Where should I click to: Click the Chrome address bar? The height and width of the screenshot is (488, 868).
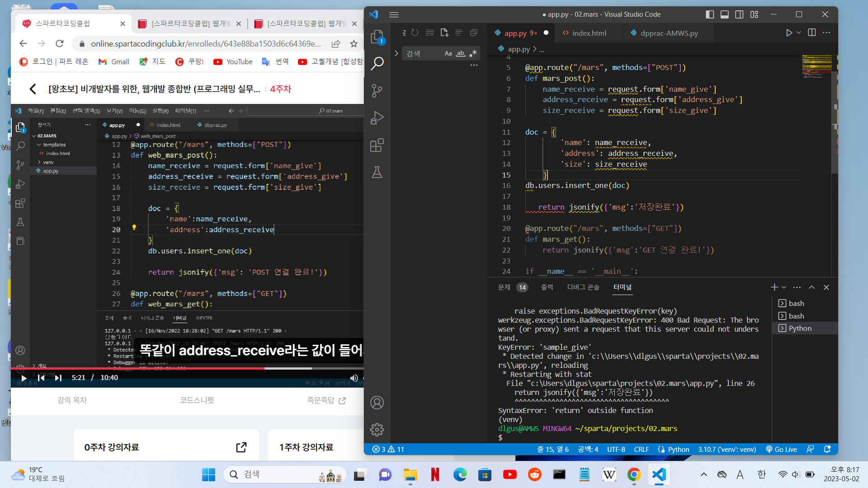point(206,43)
